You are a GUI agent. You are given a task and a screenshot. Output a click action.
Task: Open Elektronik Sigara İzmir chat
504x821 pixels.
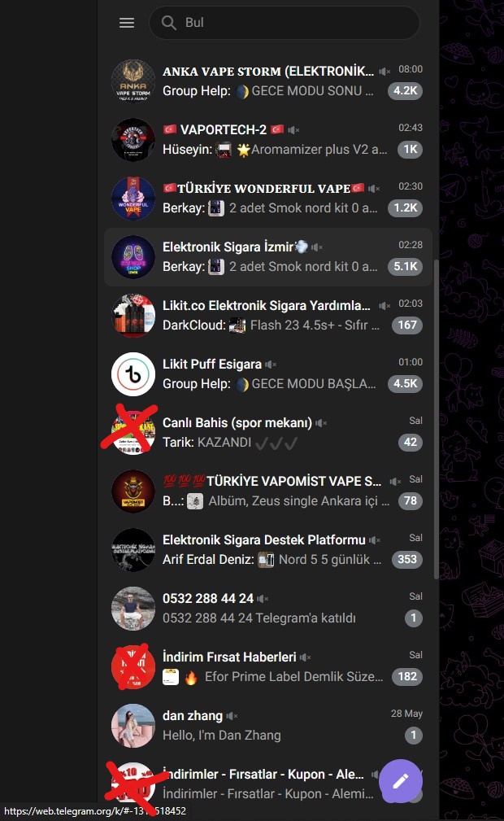coord(268,257)
